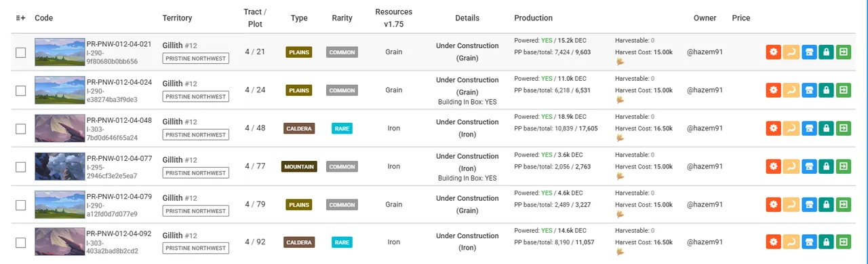Click the orange gear icon for plot PR-PNW-012-04-092
This screenshot has width=868, height=264.
point(774,242)
